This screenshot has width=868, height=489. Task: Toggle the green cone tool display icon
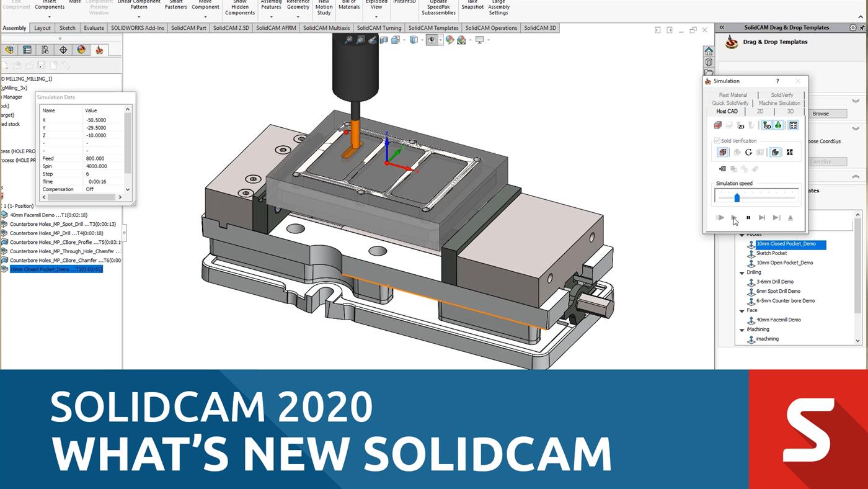click(x=777, y=125)
